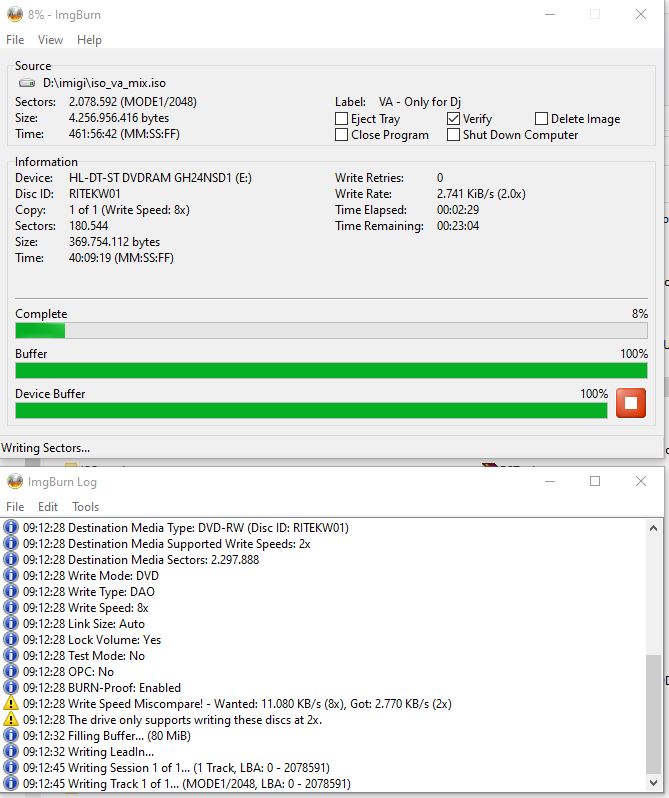Click info icon beside Supported Write Speeds: 2x
This screenshot has height=798, width=669.
[11, 544]
